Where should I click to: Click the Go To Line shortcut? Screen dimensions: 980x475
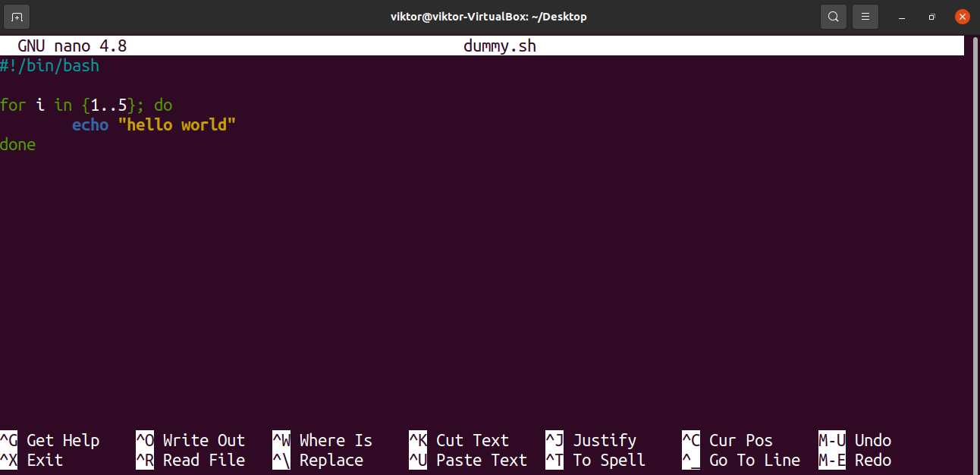[755, 460]
